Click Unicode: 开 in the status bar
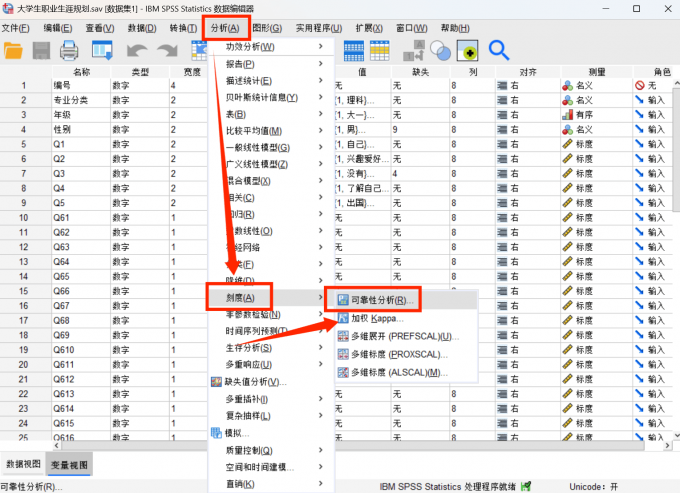 tap(593, 486)
